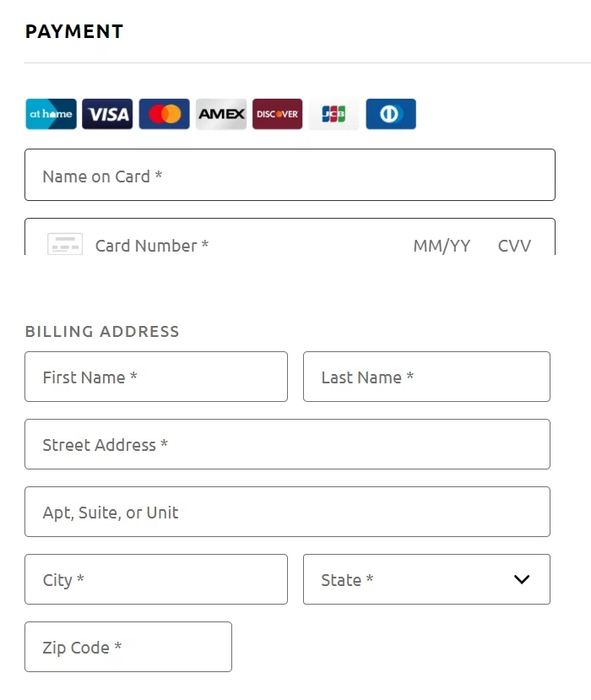591x700 pixels.
Task: Click the JCB card icon
Action: [x=333, y=114]
